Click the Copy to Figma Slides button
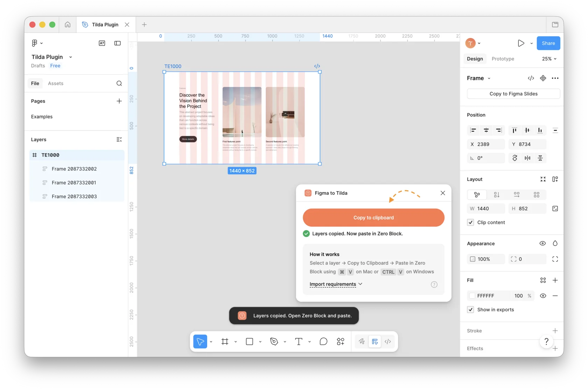This screenshot has width=588, height=389. tap(513, 94)
